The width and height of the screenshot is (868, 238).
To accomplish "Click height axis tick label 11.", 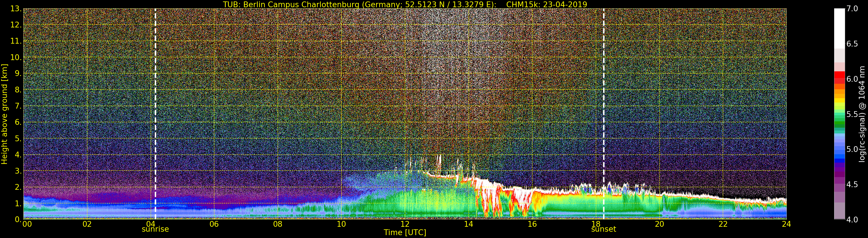I will [x=16, y=41].
